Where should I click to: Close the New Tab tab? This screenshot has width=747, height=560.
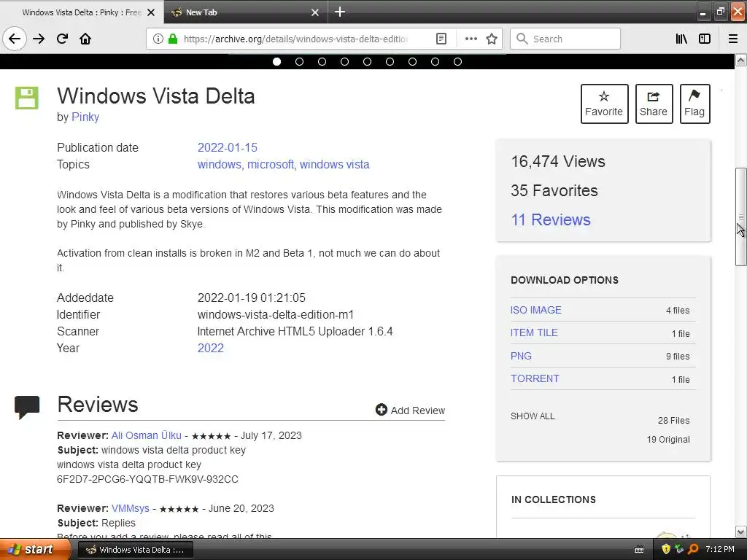(x=315, y=12)
